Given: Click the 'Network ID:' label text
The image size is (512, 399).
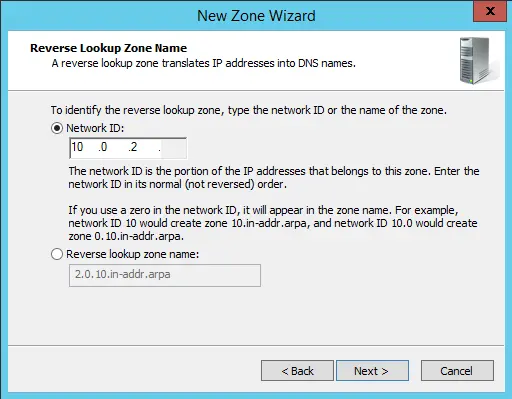Looking at the screenshot, I should (95, 128).
